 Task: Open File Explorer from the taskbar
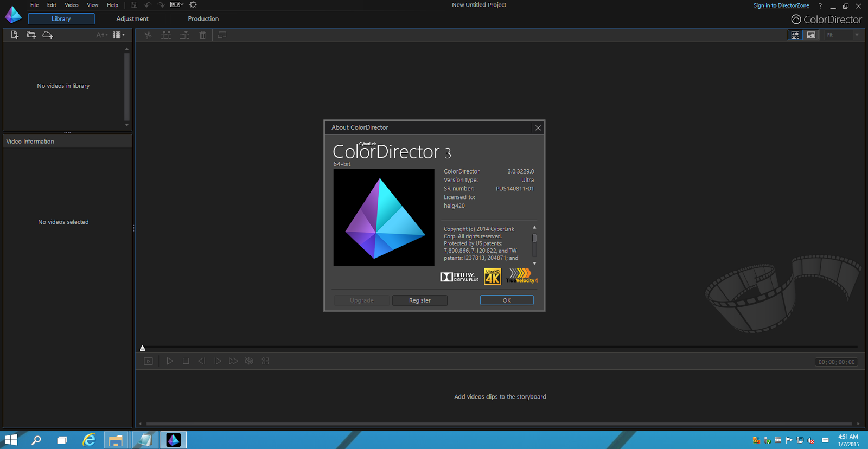pos(116,440)
